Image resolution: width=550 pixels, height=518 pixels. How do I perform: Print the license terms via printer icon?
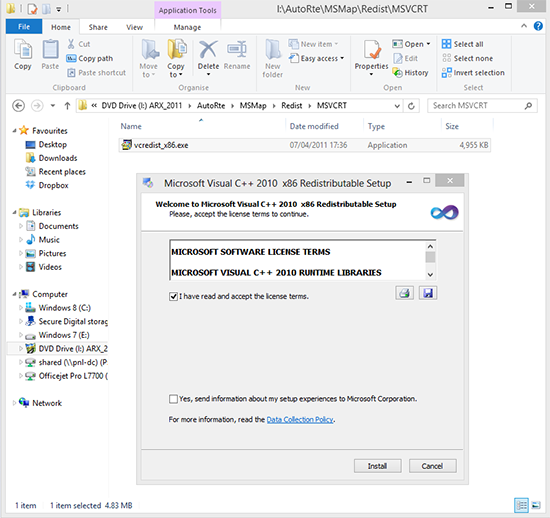(x=404, y=293)
